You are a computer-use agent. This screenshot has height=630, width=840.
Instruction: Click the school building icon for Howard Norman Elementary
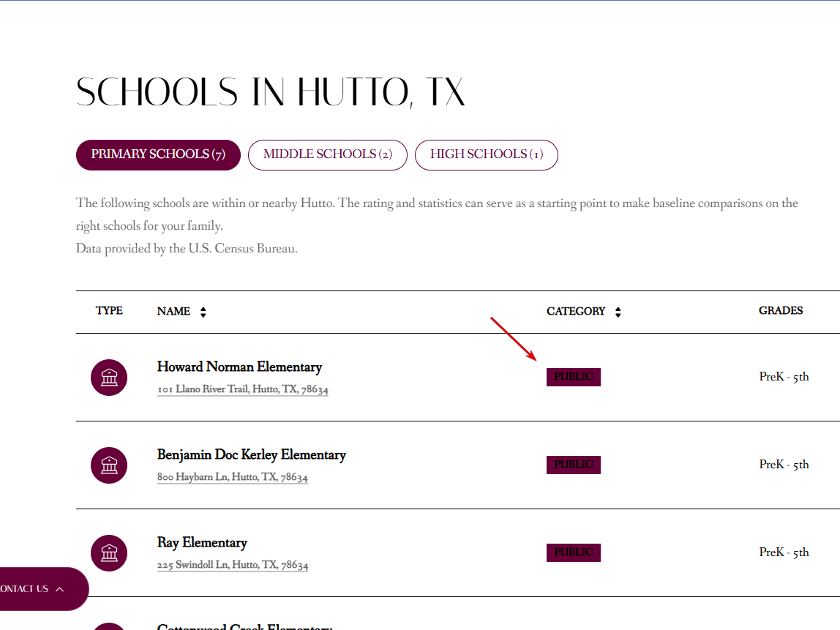coord(109,378)
